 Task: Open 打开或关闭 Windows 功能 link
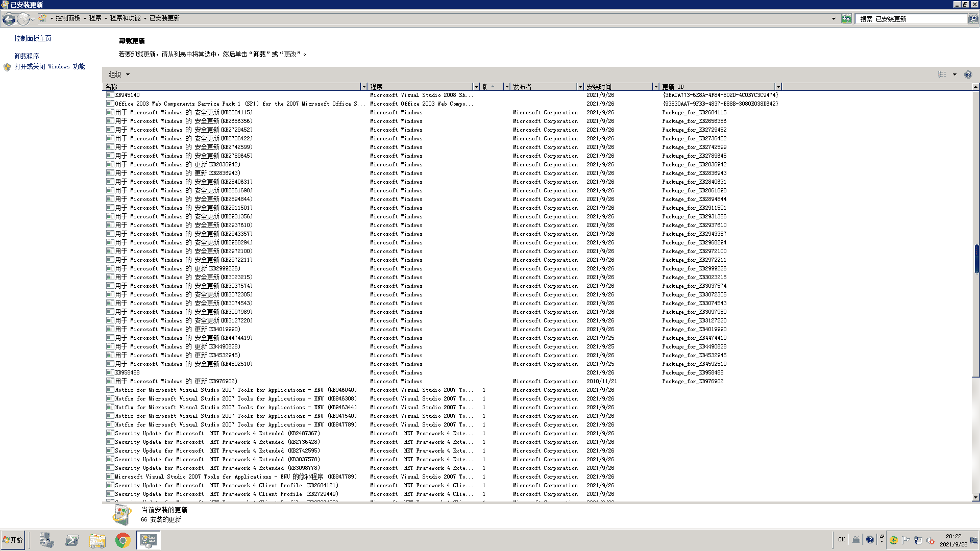tap(50, 66)
